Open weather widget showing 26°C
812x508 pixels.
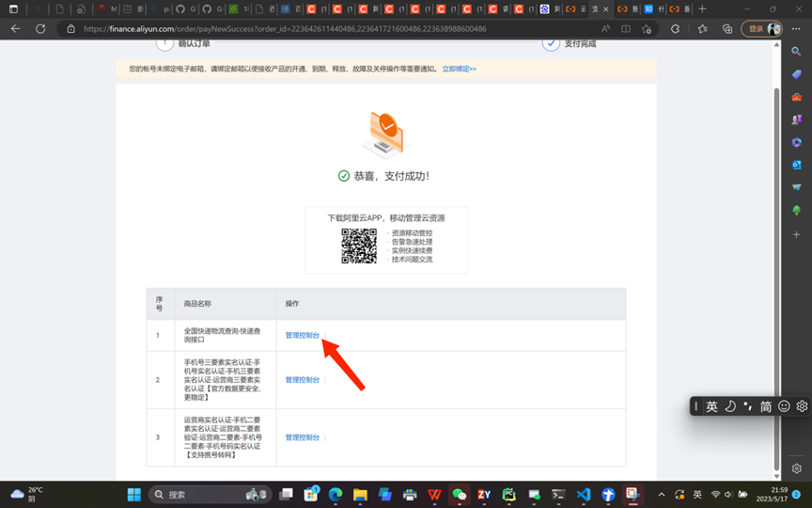pos(26,495)
